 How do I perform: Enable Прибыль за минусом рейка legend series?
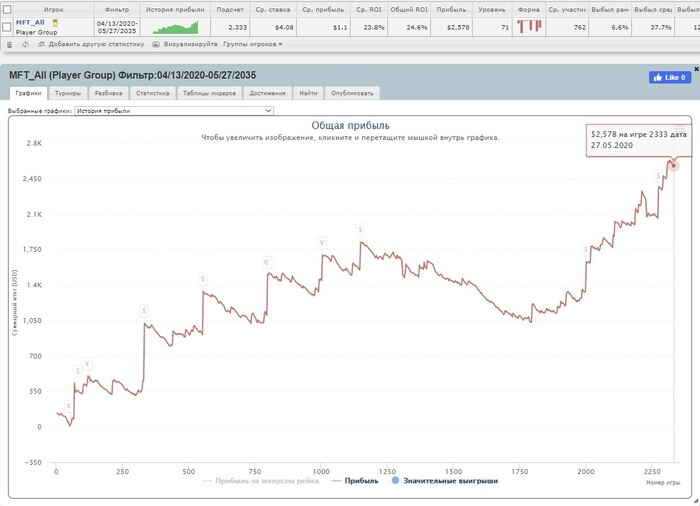coord(261,481)
